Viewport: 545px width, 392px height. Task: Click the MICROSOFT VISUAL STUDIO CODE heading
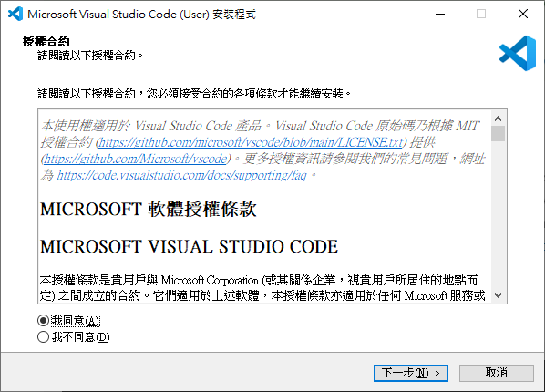(x=189, y=247)
